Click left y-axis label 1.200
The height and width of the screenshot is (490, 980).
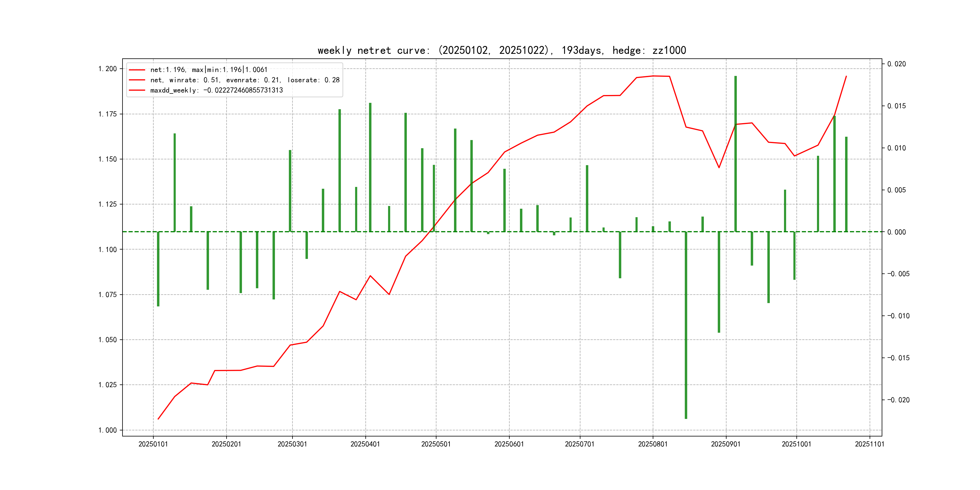click(x=107, y=69)
